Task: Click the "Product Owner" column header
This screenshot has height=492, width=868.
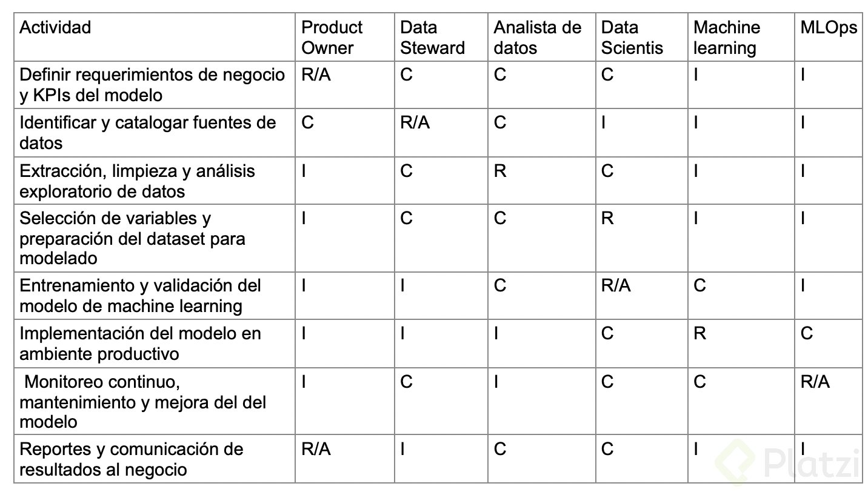Action: (x=332, y=38)
